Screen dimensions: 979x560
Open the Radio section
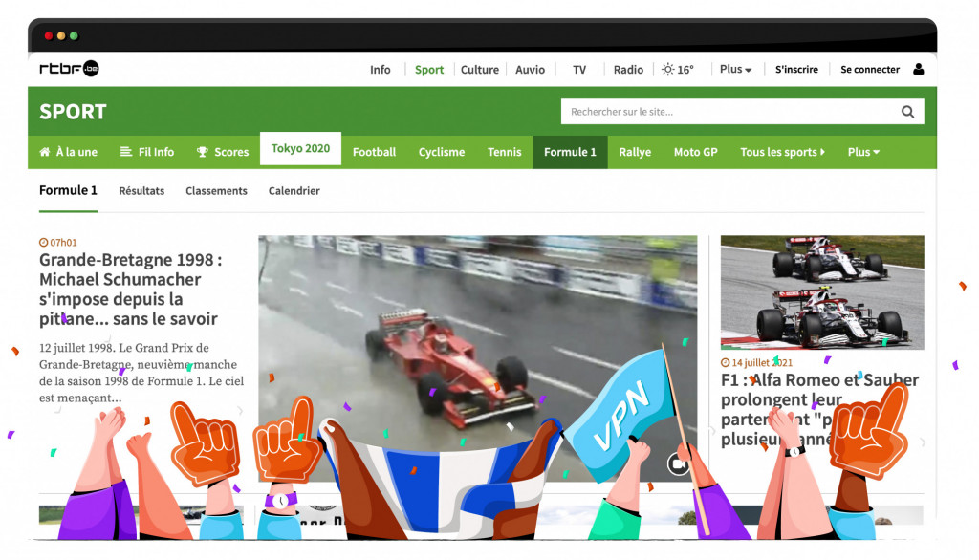[x=628, y=70]
